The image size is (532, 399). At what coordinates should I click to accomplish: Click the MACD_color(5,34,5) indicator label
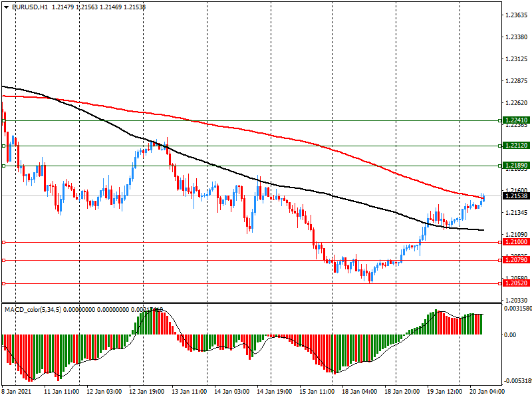(x=33, y=309)
